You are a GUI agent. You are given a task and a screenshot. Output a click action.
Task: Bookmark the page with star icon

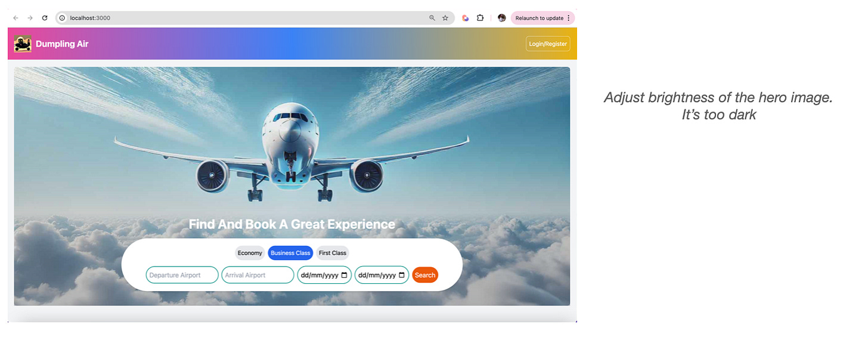pyautogui.click(x=445, y=18)
